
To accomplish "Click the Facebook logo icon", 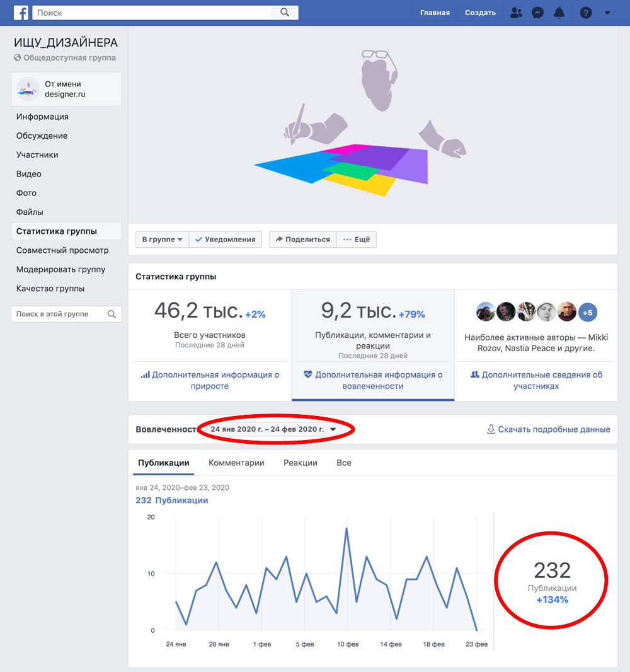I will tap(21, 13).
